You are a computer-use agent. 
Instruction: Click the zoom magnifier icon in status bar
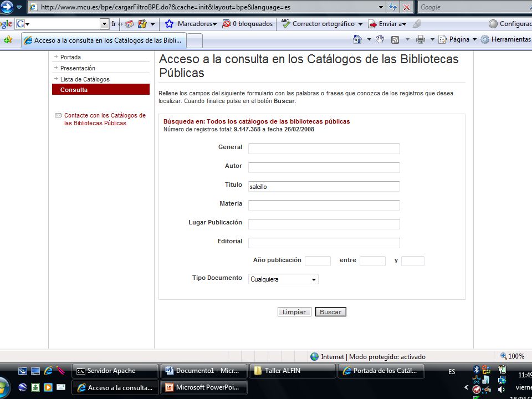[504, 356]
